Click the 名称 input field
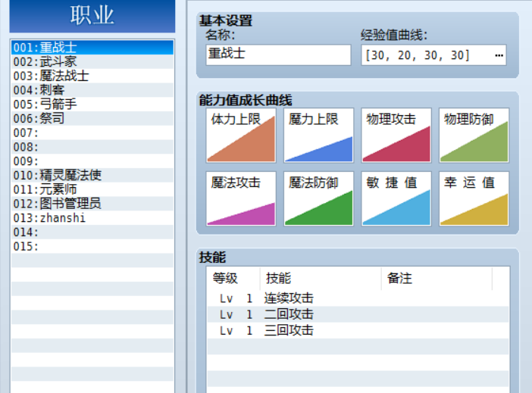 click(x=278, y=55)
